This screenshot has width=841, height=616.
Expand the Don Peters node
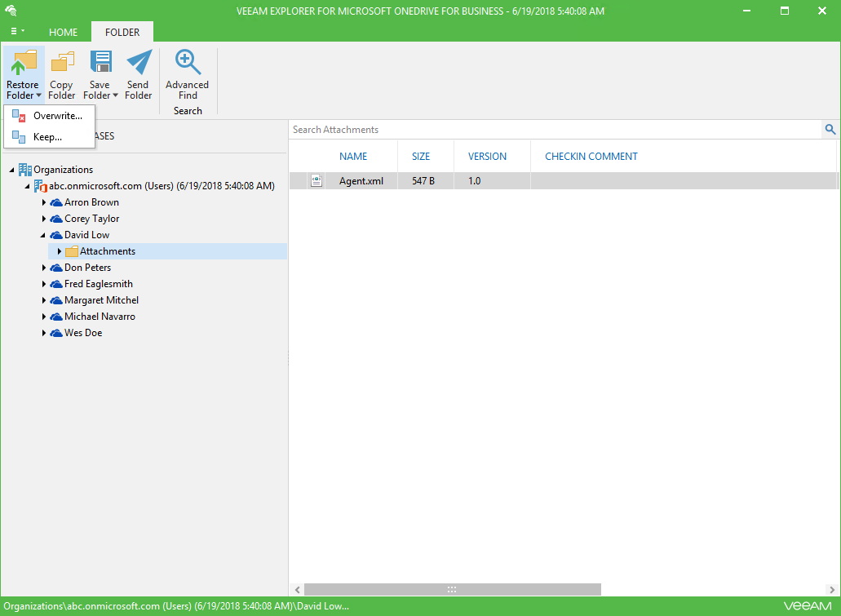(x=44, y=268)
